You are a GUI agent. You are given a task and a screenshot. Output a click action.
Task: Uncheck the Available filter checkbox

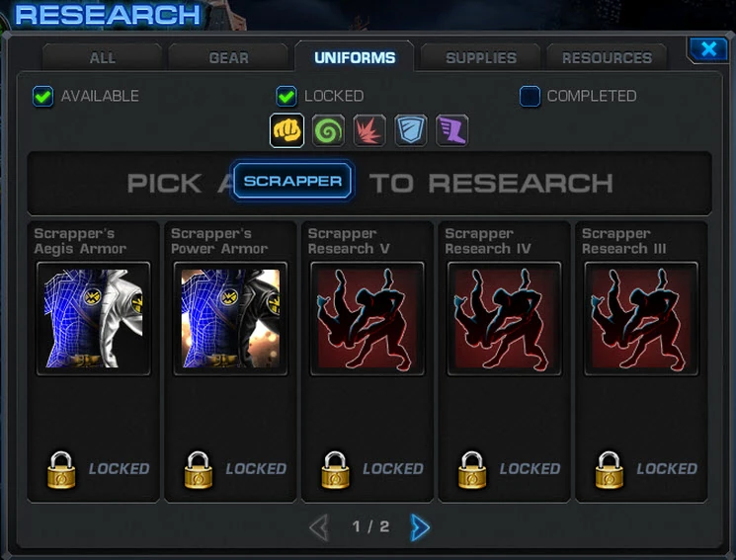coord(43,96)
